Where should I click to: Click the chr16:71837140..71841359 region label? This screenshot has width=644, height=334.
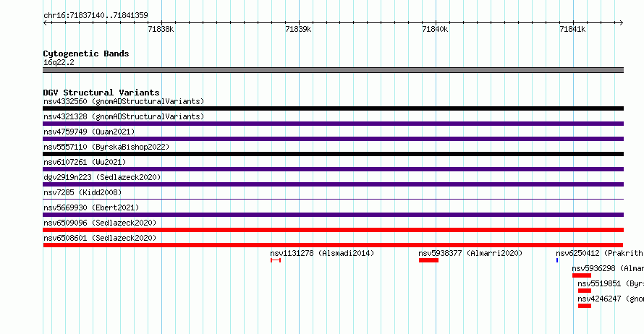(x=96, y=15)
